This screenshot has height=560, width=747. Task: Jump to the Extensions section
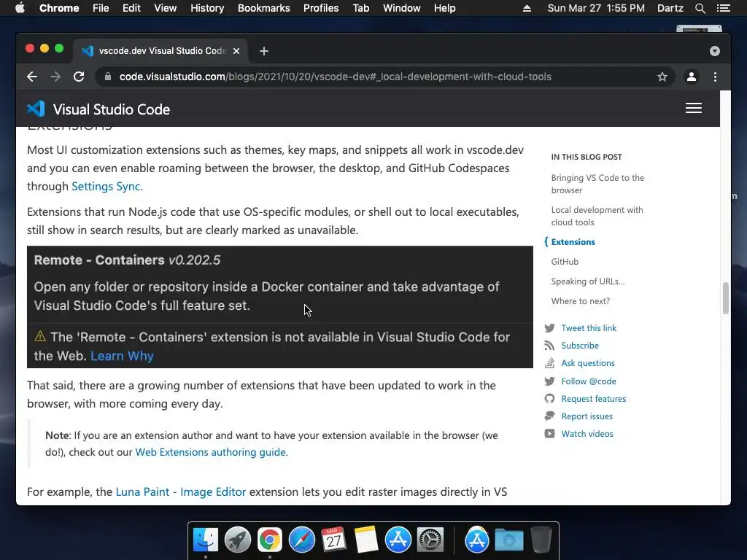tap(573, 242)
